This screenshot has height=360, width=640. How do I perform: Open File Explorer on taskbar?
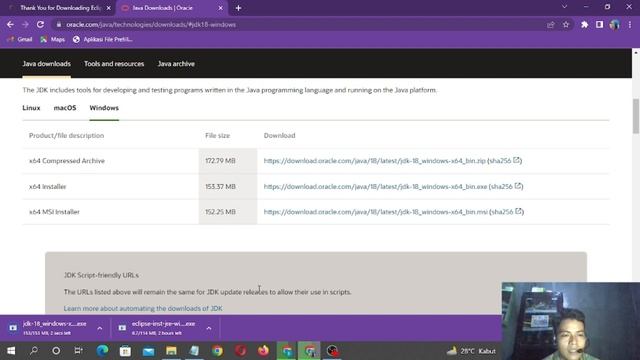[x=171, y=351]
